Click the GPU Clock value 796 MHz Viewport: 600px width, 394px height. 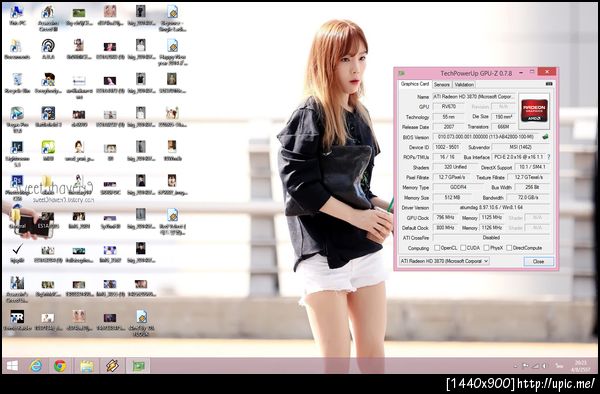445,217
